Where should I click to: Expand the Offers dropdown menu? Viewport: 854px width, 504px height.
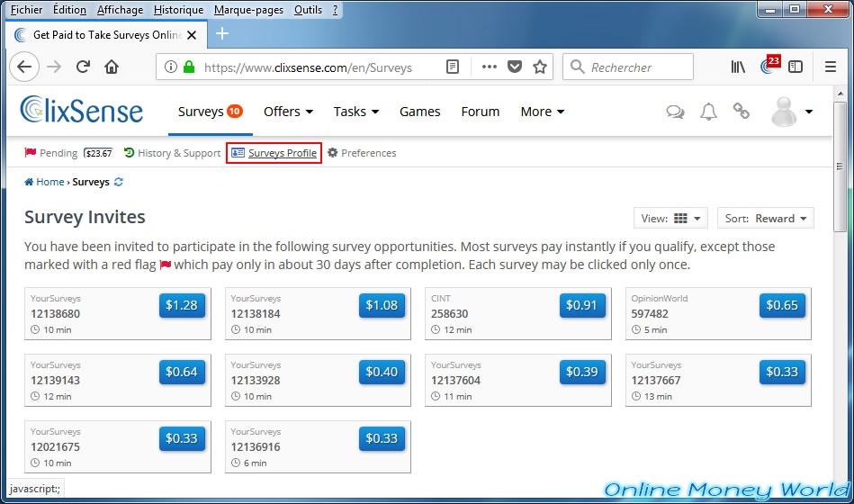coord(288,112)
